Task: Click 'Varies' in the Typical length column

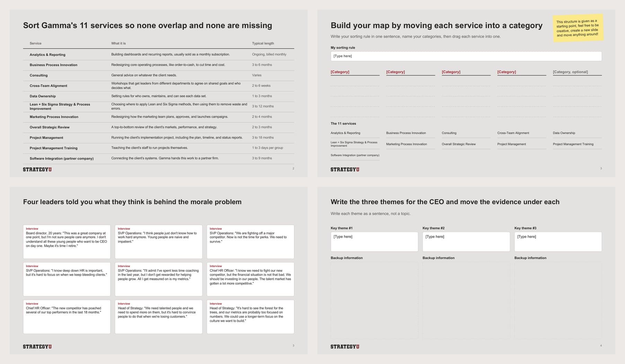Action: point(257,75)
